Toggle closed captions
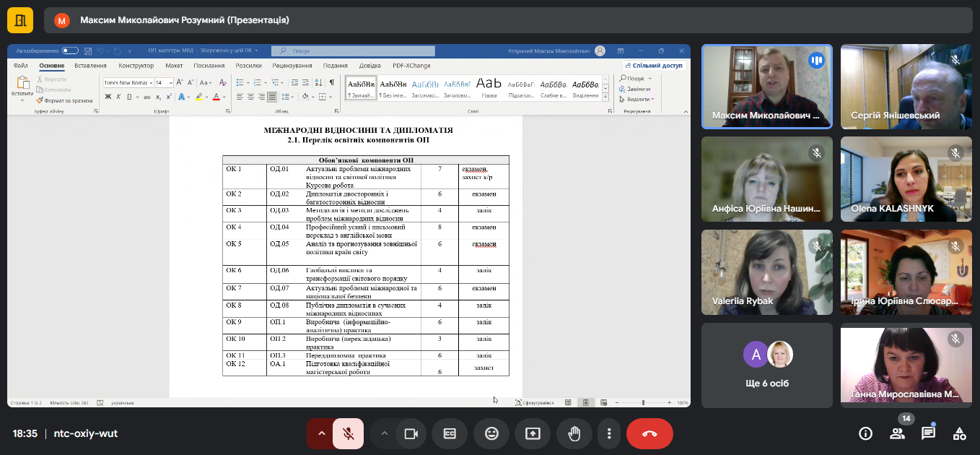 [x=450, y=433]
